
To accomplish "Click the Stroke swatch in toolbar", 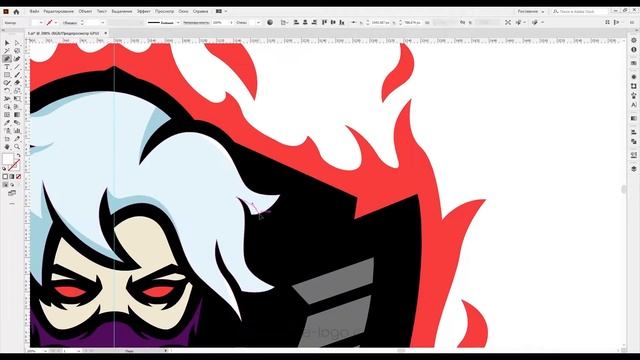I will 14,165.
